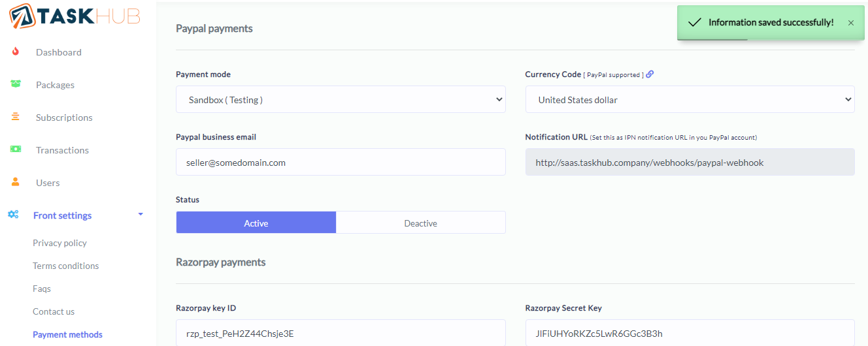868x346 pixels.
Task: Collapse the Front settings submenu arrow
Action: (140, 215)
